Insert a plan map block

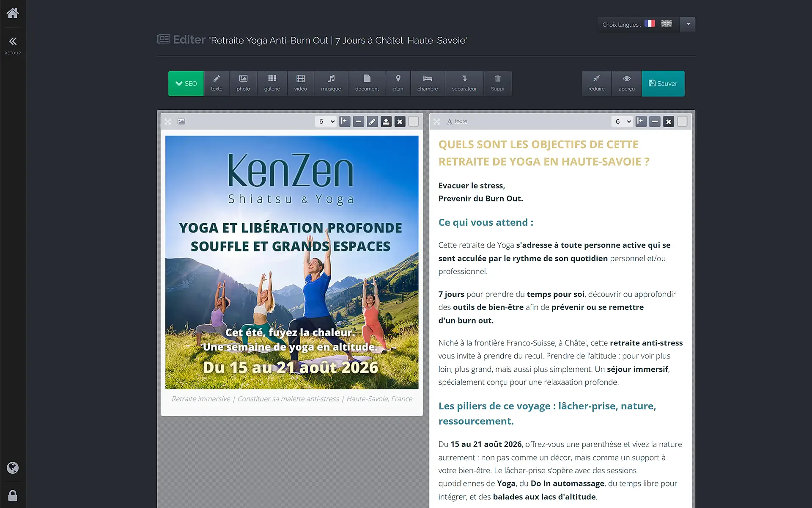point(398,83)
